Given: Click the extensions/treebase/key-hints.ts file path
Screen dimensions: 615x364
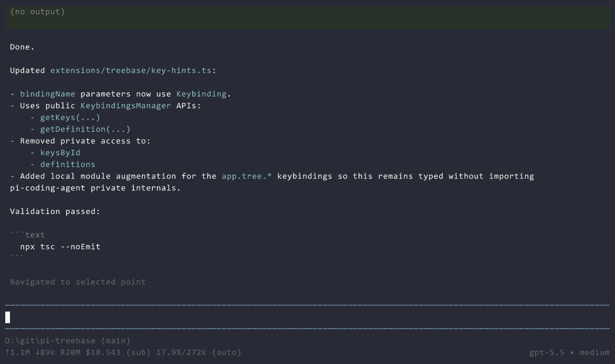Looking at the screenshot, I should (131, 70).
